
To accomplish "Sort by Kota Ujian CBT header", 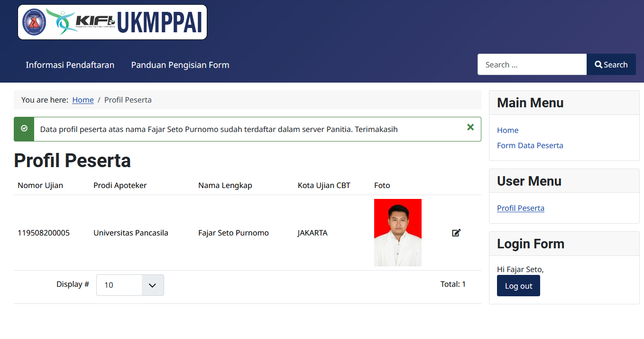I will click(x=324, y=185).
